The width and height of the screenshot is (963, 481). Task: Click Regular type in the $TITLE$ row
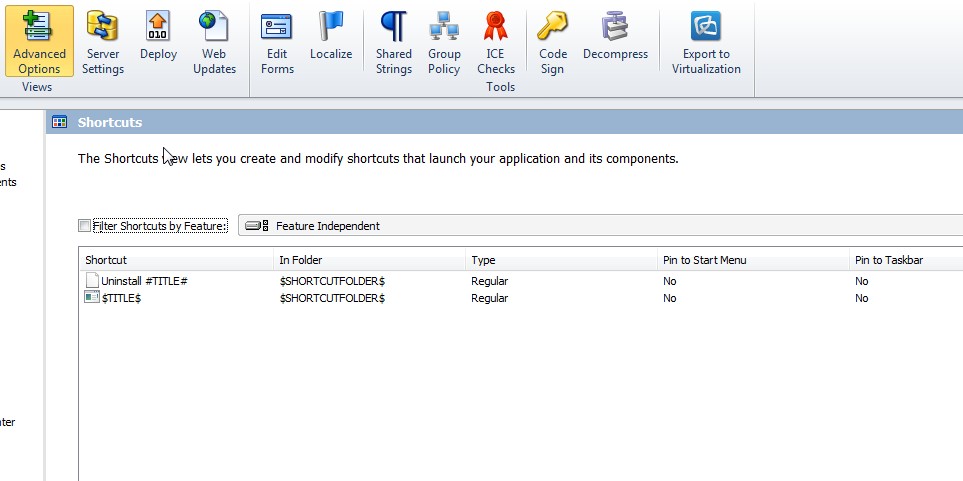click(x=489, y=298)
